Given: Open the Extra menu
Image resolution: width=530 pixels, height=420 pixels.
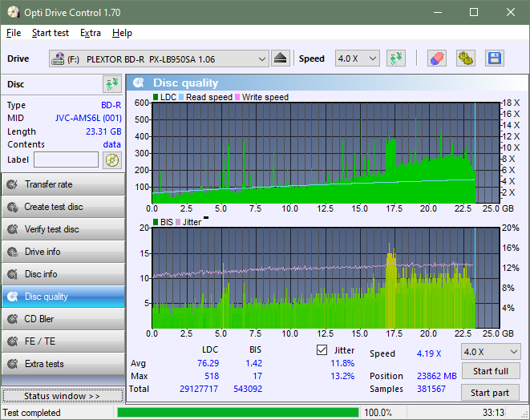Looking at the screenshot, I should (x=91, y=33).
